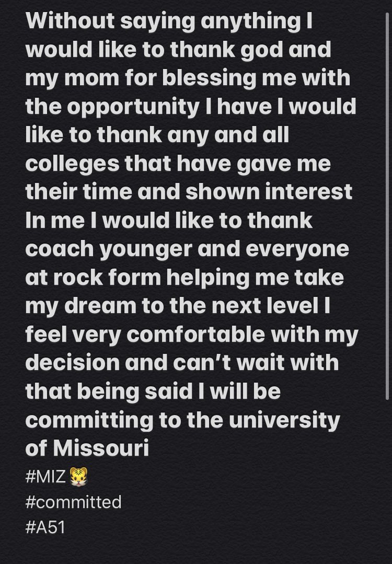Click the phrase 'rock form'

pos(107,278)
